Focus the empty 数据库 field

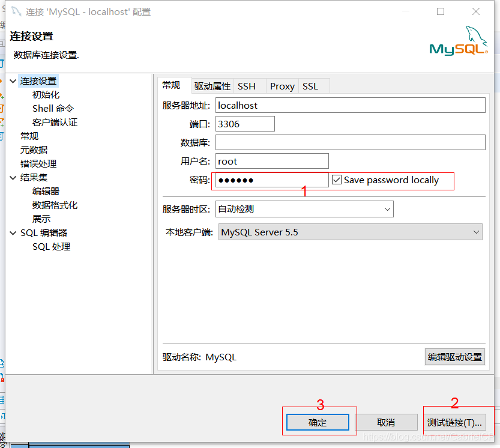(x=351, y=142)
